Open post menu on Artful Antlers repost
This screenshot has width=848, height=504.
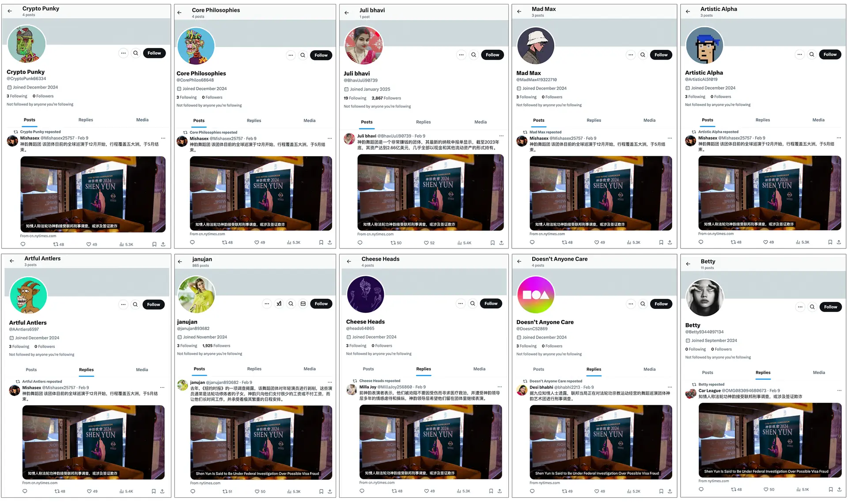tap(162, 387)
